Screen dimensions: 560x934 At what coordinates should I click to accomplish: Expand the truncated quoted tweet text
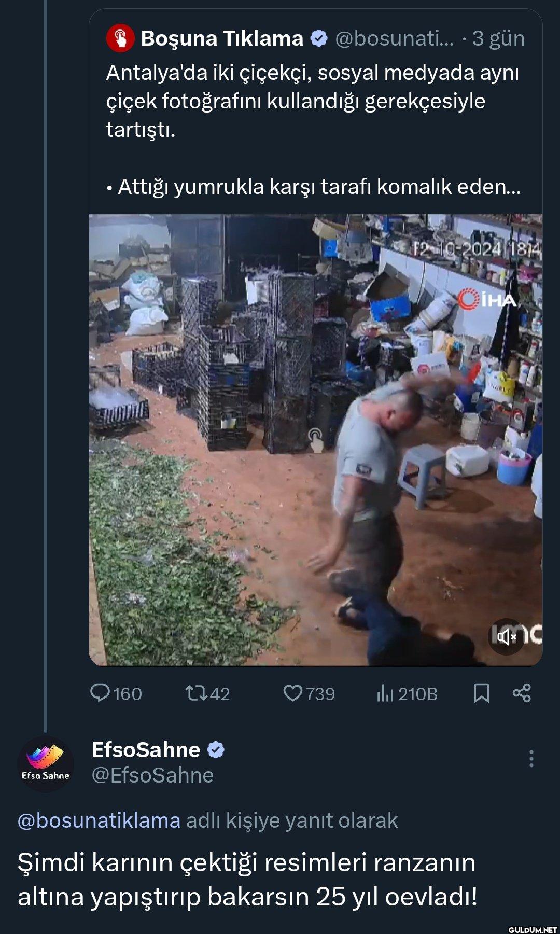(x=313, y=187)
